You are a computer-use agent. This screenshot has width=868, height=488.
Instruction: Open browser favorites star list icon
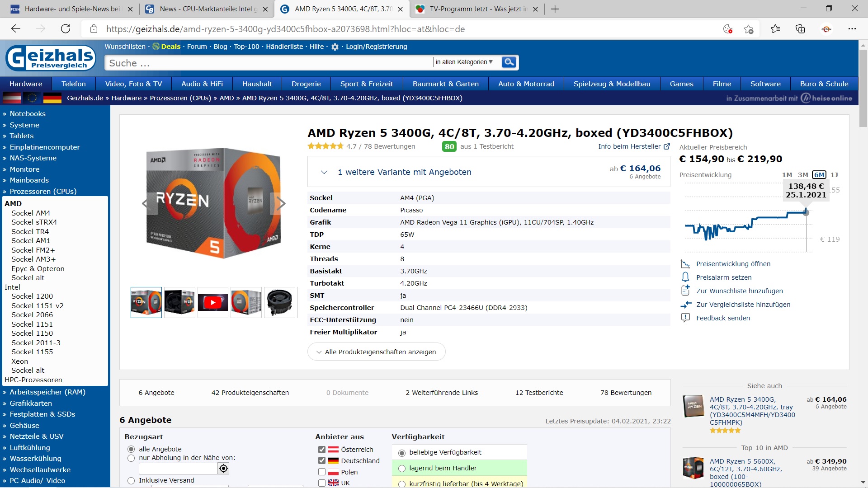click(x=775, y=29)
